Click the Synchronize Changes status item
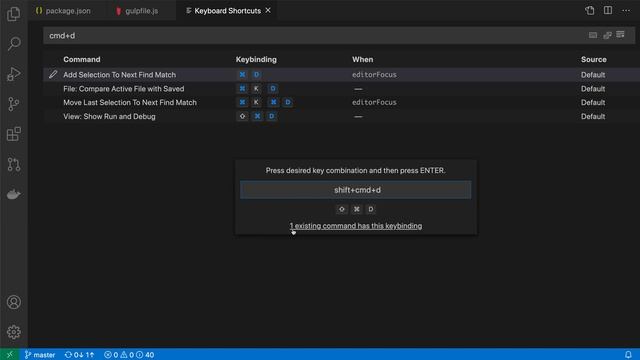 (79, 354)
